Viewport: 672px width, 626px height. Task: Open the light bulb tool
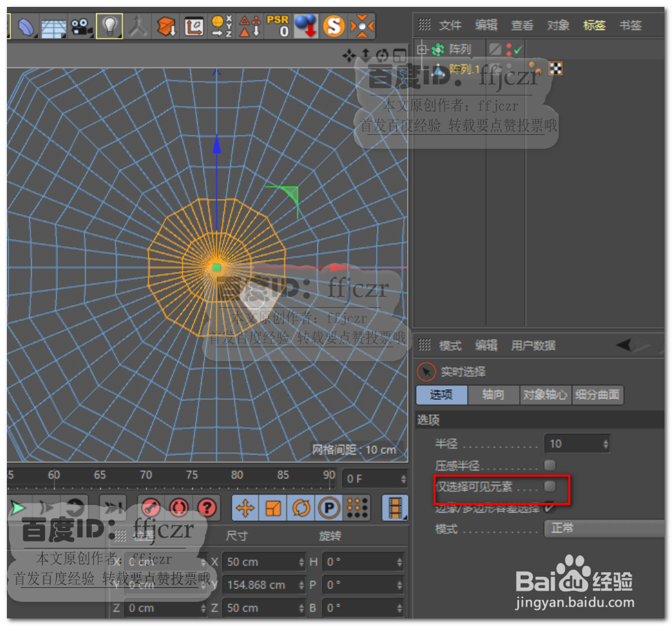[109, 26]
